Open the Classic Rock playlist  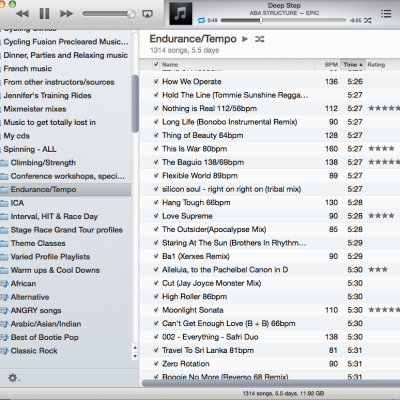pyautogui.click(x=34, y=351)
